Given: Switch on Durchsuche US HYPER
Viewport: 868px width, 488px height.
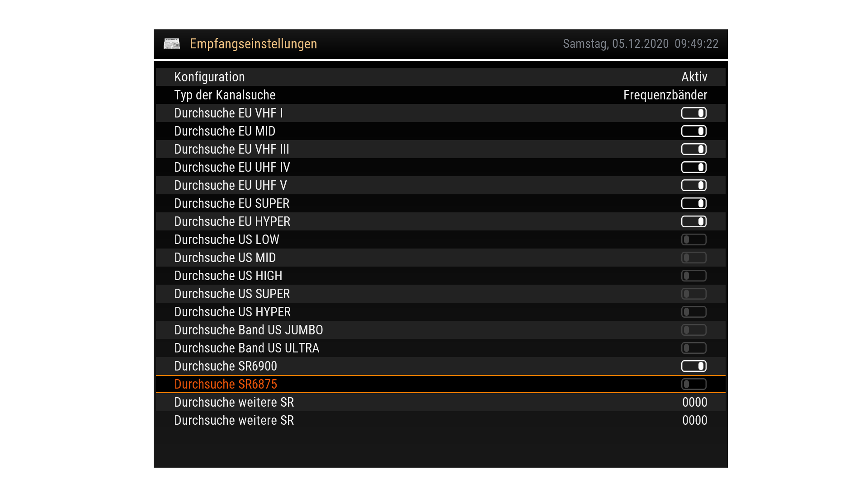Looking at the screenshot, I should point(693,312).
